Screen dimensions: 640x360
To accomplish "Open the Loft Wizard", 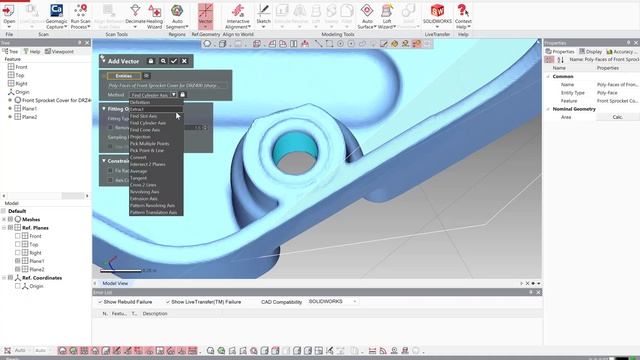I will 387,16.
